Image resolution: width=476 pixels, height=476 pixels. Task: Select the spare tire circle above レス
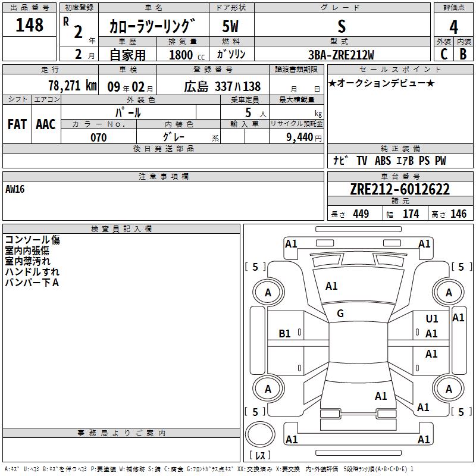(260, 434)
